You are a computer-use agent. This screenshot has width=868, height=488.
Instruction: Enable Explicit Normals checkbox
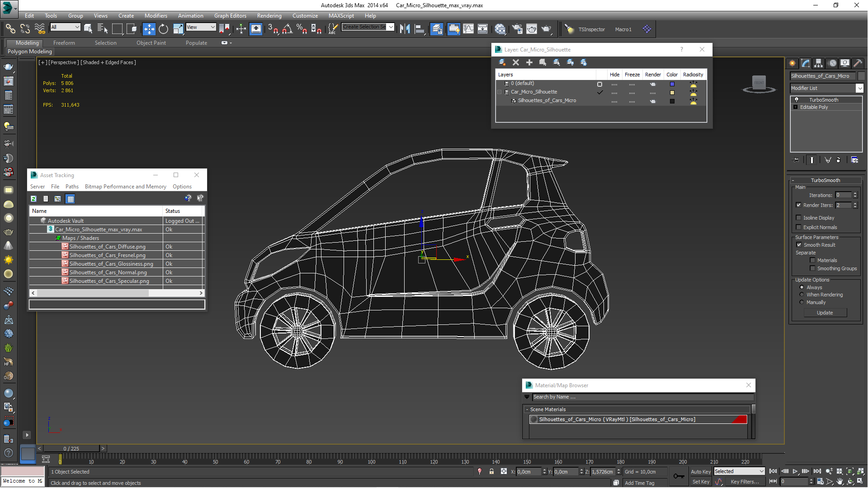798,227
